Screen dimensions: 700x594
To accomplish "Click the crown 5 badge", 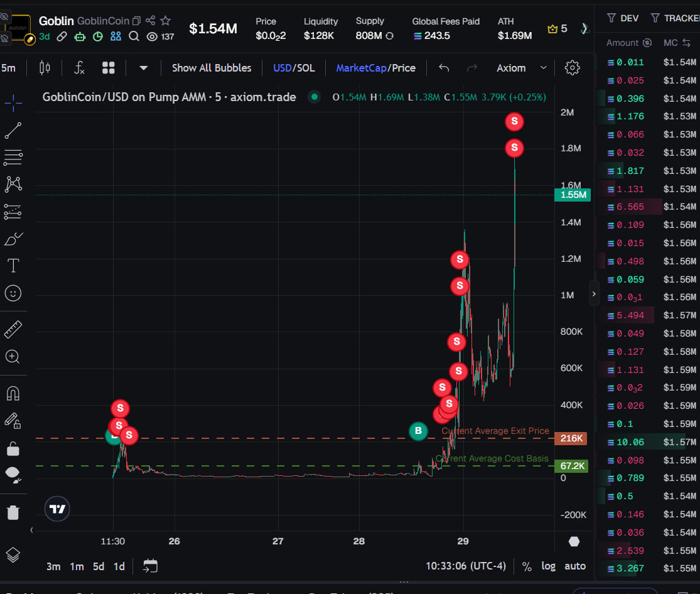I will tap(557, 29).
